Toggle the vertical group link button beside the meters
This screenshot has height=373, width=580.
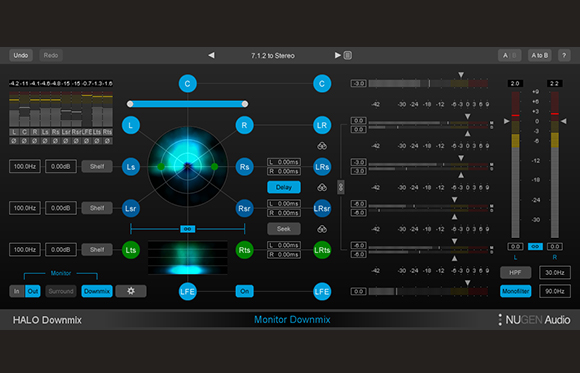(341, 187)
